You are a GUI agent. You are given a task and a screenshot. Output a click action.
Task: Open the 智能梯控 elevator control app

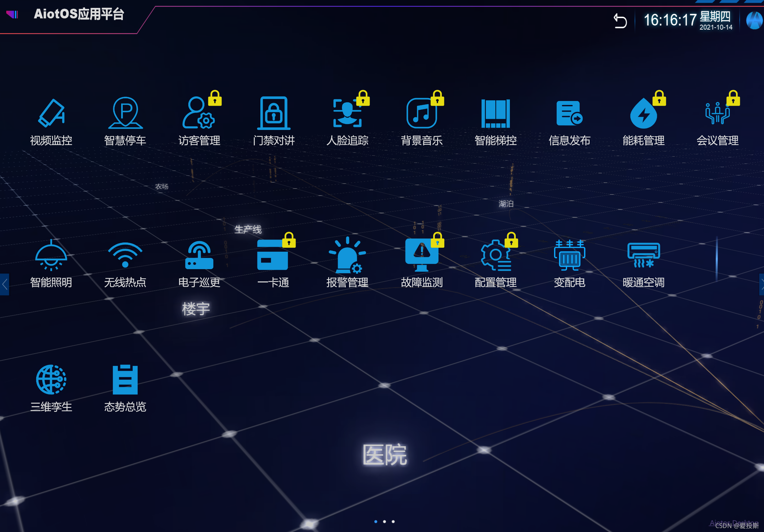[x=495, y=114]
